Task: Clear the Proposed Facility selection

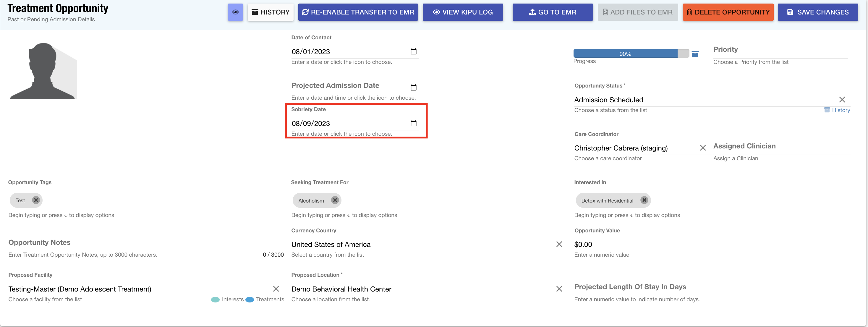Action: tap(276, 289)
